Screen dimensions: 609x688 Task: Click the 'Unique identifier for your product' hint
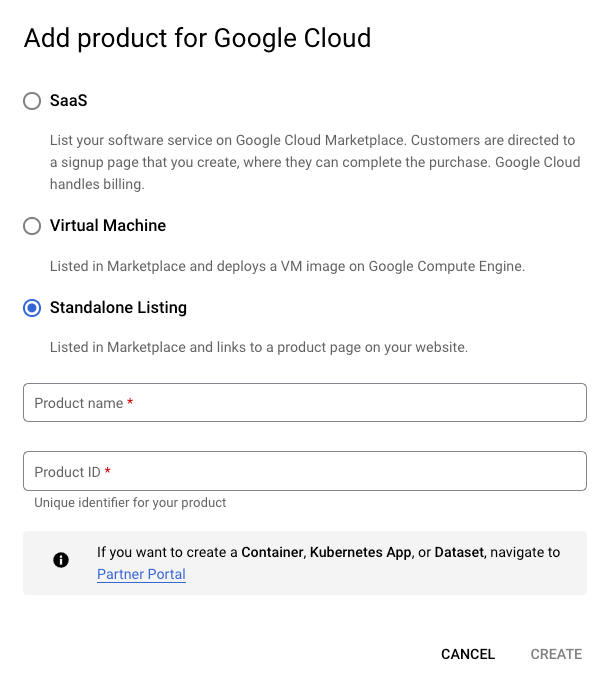pyautogui.click(x=130, y=503)
